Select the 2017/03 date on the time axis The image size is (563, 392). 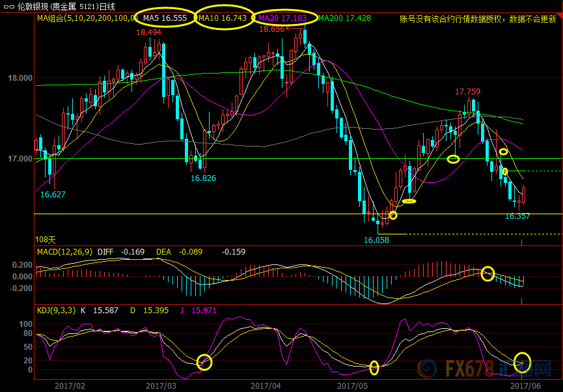(161, 386)
